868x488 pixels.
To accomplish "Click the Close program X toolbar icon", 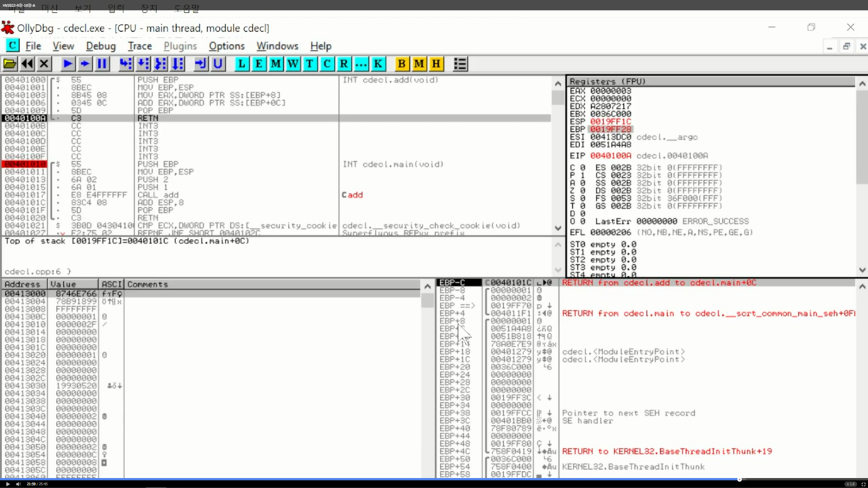I will 44,64.
